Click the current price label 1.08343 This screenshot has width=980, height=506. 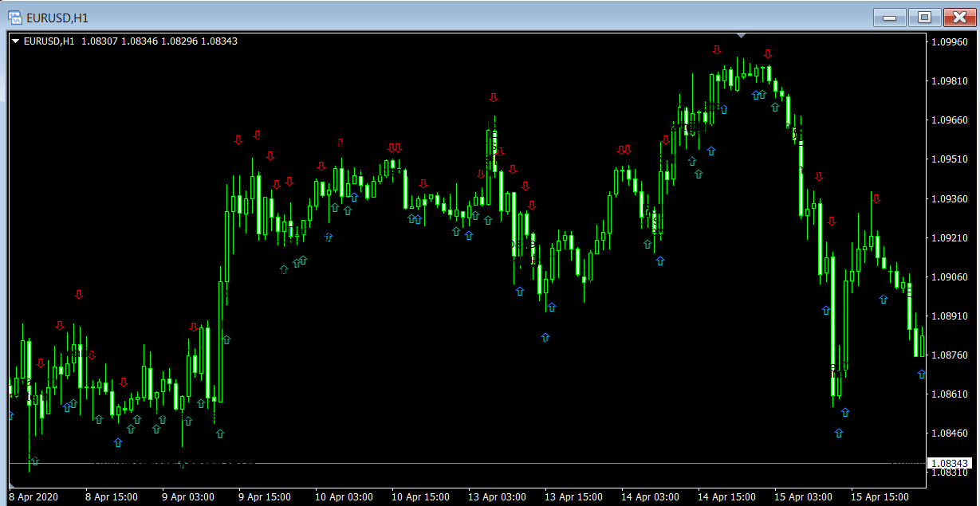pyautogui.click(x=949, y=464)
